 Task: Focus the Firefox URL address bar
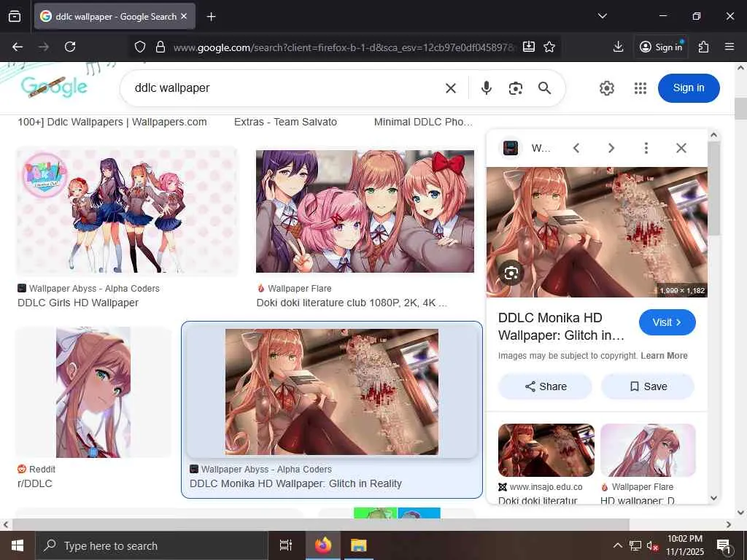click(344, 47)
